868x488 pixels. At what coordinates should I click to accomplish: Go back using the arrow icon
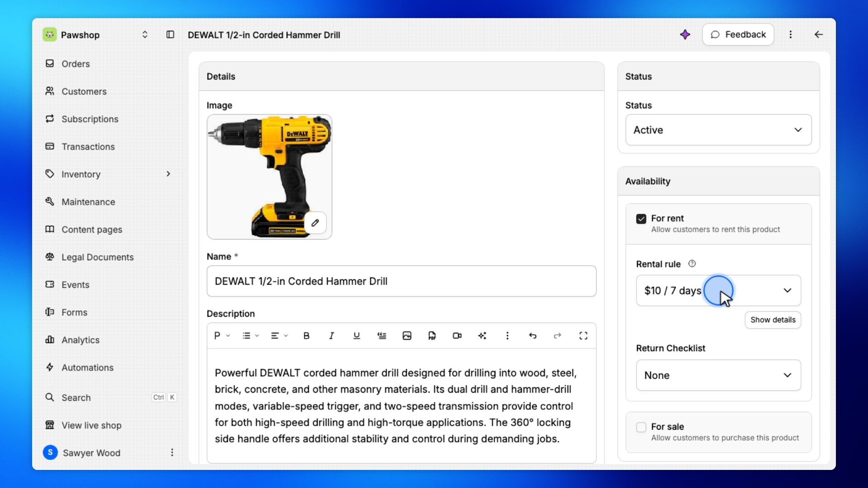point(818,35)
